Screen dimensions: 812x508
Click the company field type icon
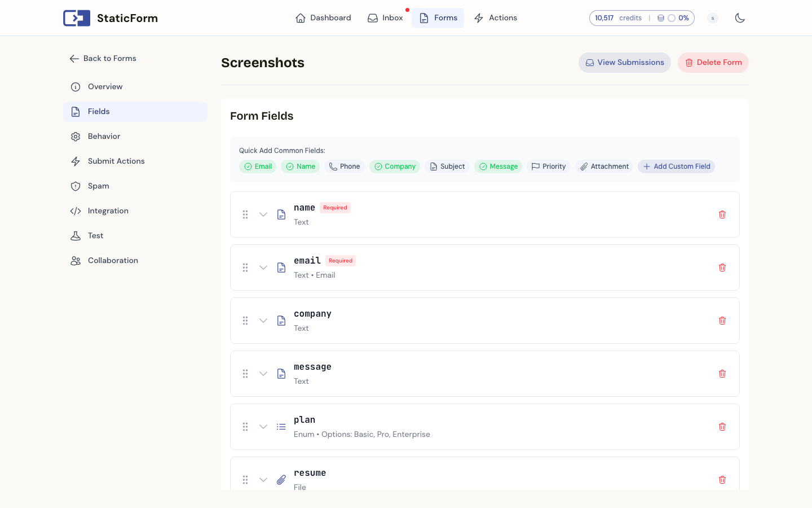[281, 321]
